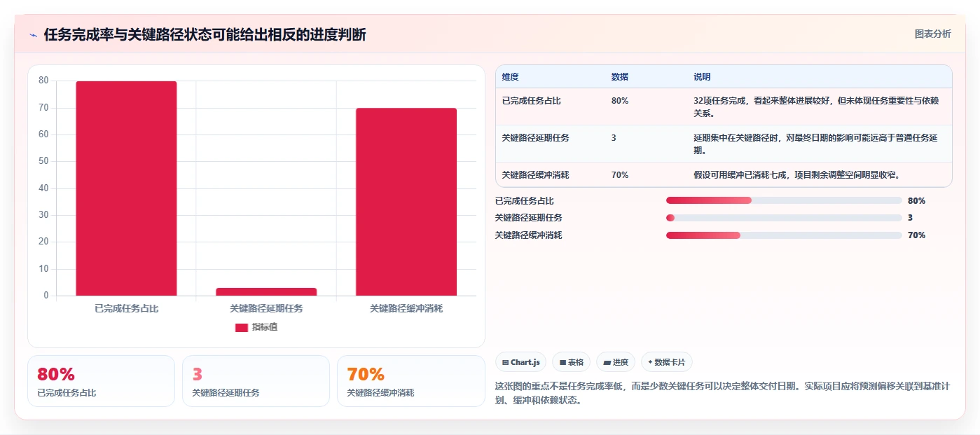Click the x-axis label 关键路径缓冲消耗
The image size is (980, 435).
pyautogui.click(x=406, y=308)
